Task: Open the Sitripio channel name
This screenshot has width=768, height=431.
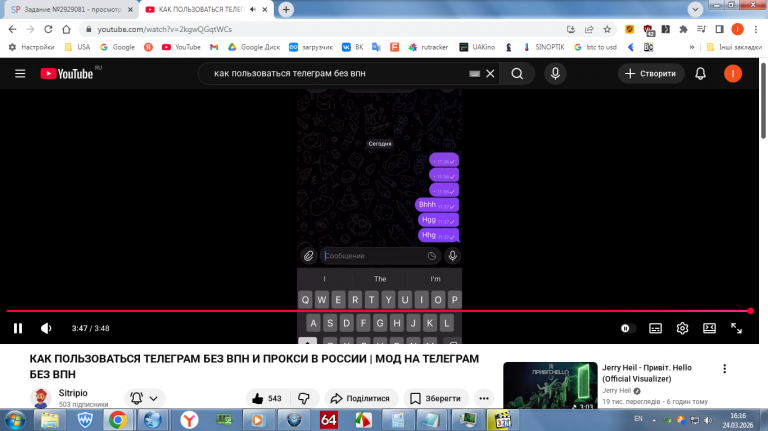Action: pos(73,393)
